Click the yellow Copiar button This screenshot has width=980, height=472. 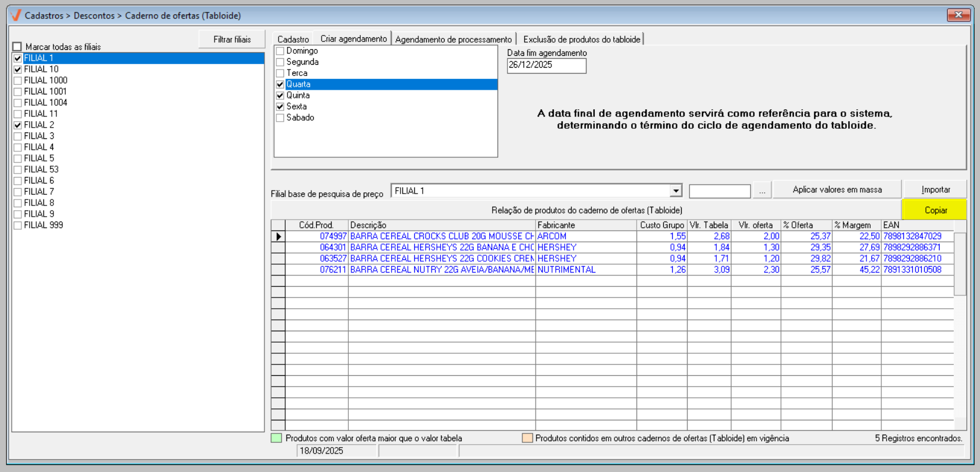coord(935,210)
